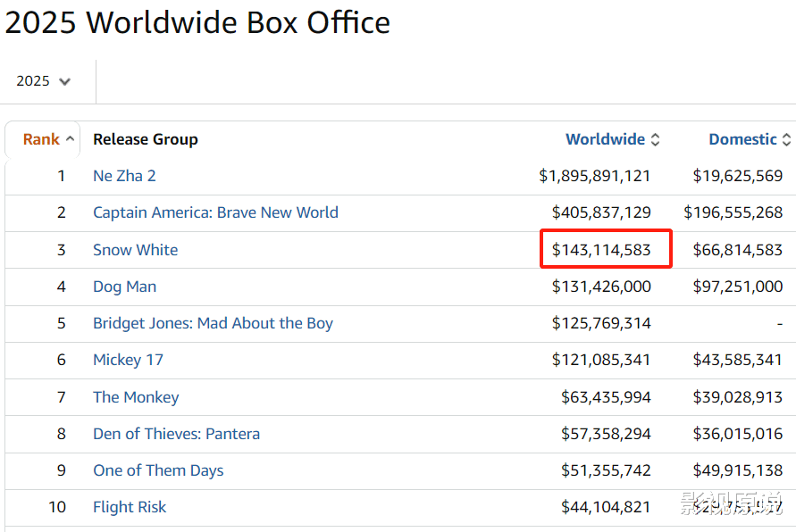Open the Mickey 17 link
This screenshot has width=796, height=532.
click(129, 360)
